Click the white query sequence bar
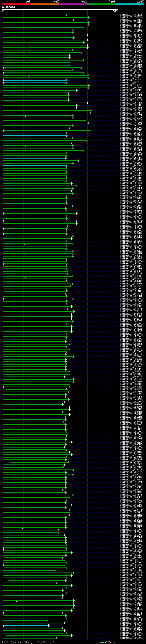The width and height of the screenshot is (146, 644). (x=60, y=10)
